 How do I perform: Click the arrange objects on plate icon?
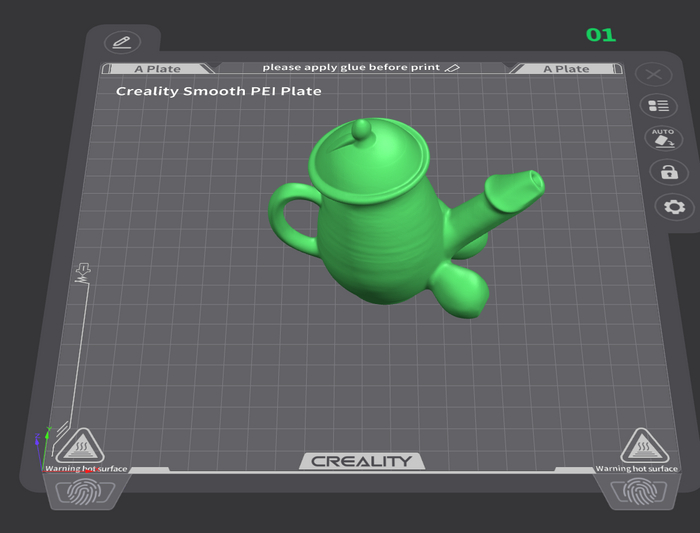(x=658, y=106)
